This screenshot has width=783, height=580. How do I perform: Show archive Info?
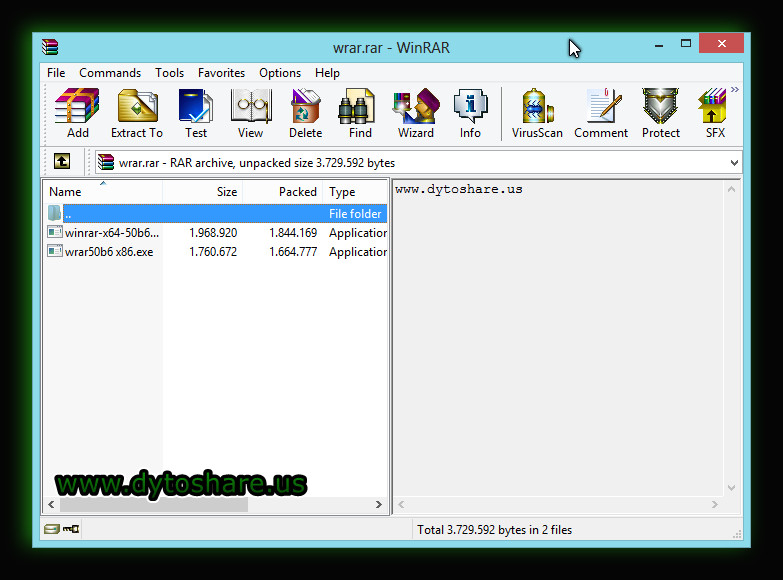[470, 113]
